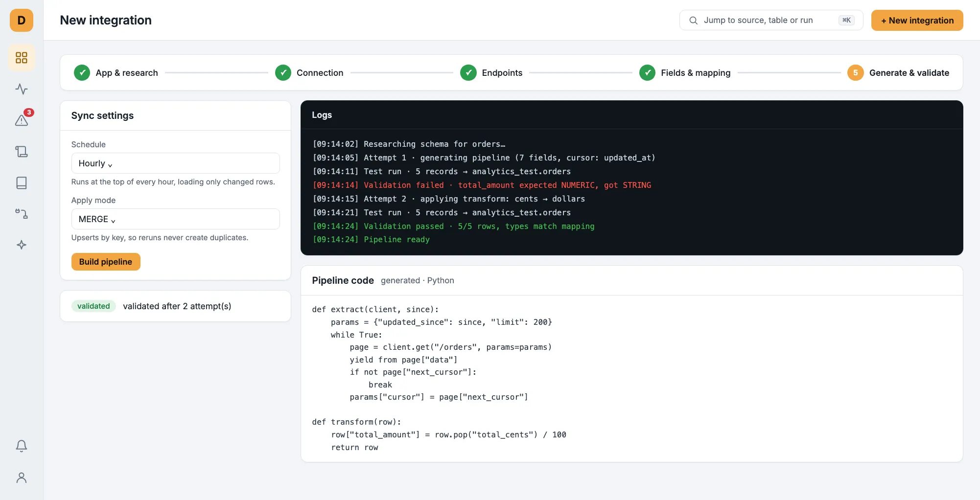Click the validated status badge
The image size is (980, 500).
coord(93,306)
